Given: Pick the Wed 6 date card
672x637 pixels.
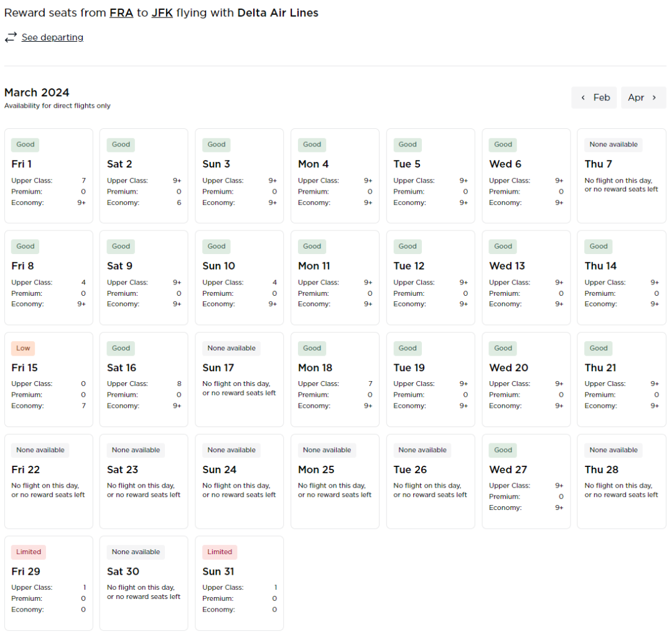Looking at the screenshot, I should tap(526, 176).
